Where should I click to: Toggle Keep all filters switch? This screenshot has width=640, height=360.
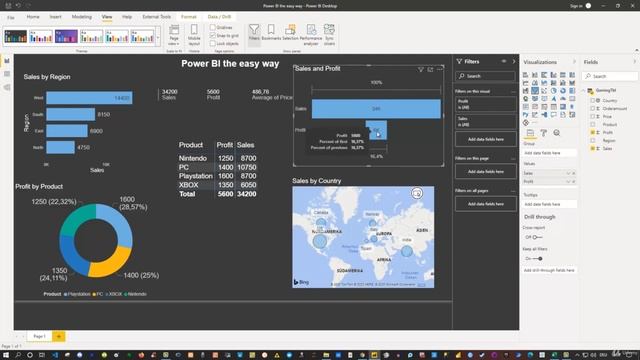tap(538, 259)
